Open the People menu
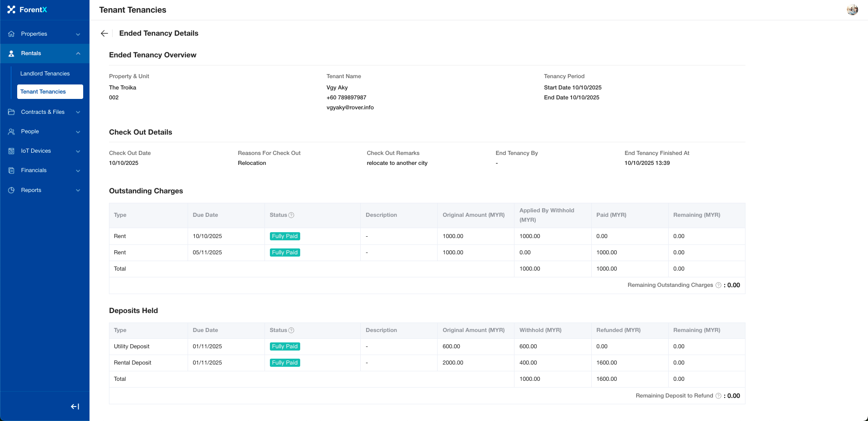Image resolution: width=868 pixels, height=421 pixels. [x=30, y=131]
